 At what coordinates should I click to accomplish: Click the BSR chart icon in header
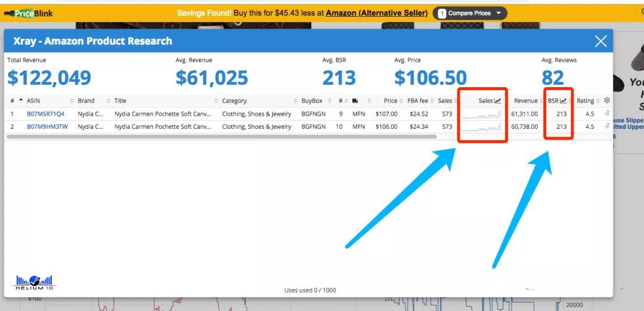coord(563,101)
